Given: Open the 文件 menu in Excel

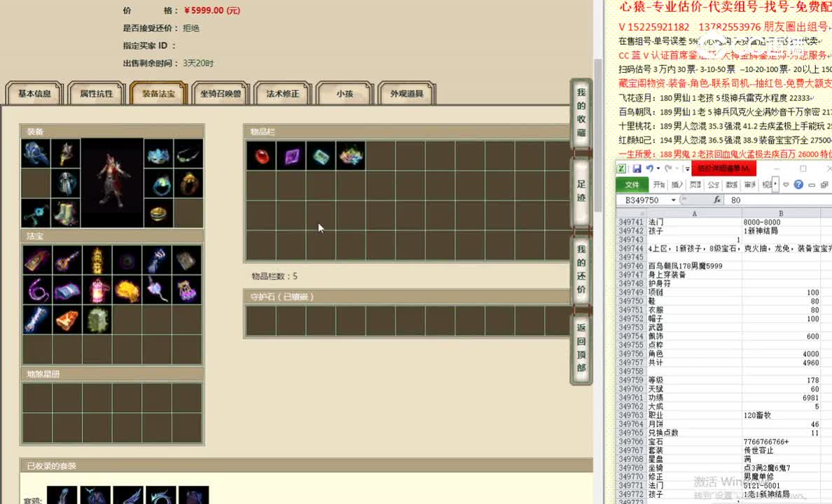Looking at the screenshot, I should 632,184.
